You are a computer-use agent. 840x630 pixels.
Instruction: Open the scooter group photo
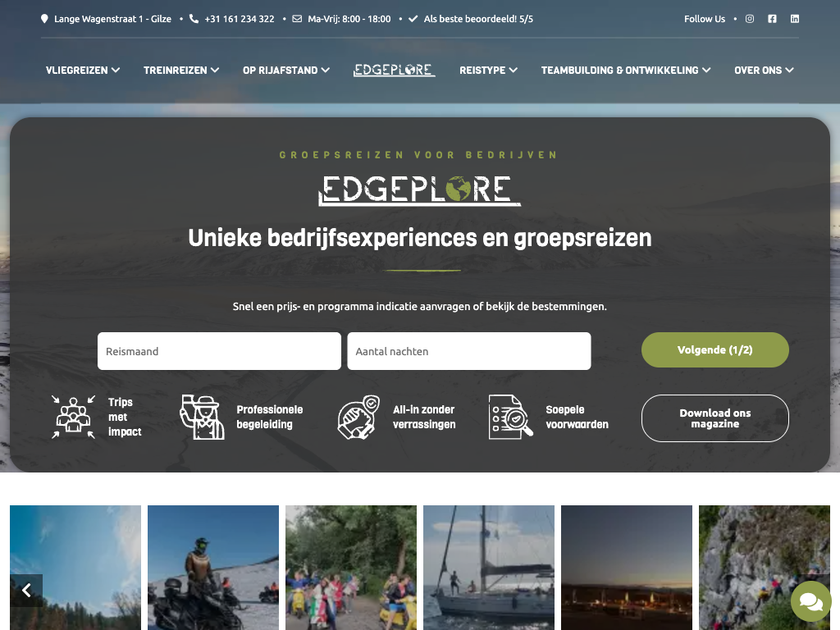point(351,568)
